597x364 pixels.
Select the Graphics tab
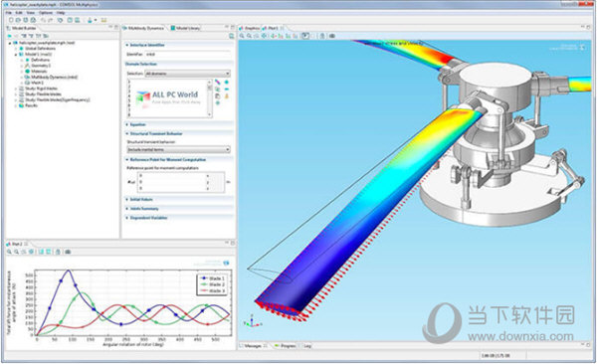pyautogui.click(x=250, y=28)
